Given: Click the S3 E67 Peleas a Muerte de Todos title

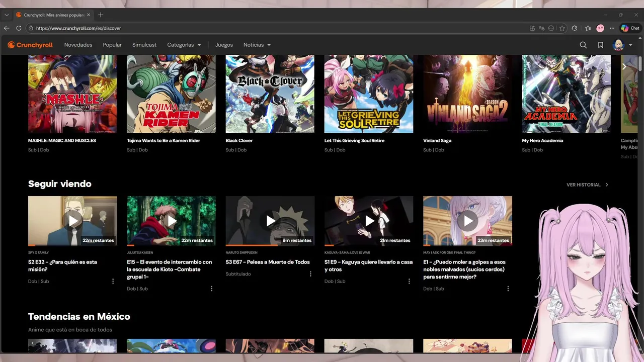Looking at the screenshot, I should click(x=268, y=262).
